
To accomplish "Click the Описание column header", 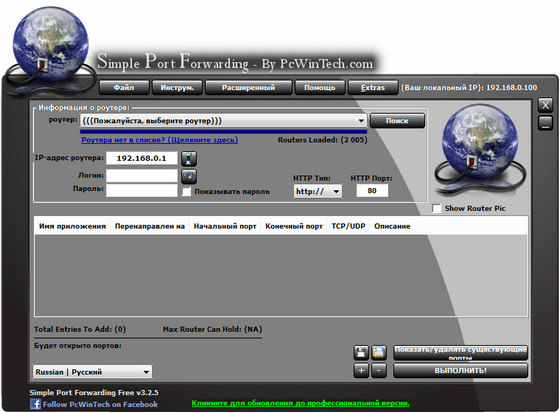I will click(x=392, y=226).
